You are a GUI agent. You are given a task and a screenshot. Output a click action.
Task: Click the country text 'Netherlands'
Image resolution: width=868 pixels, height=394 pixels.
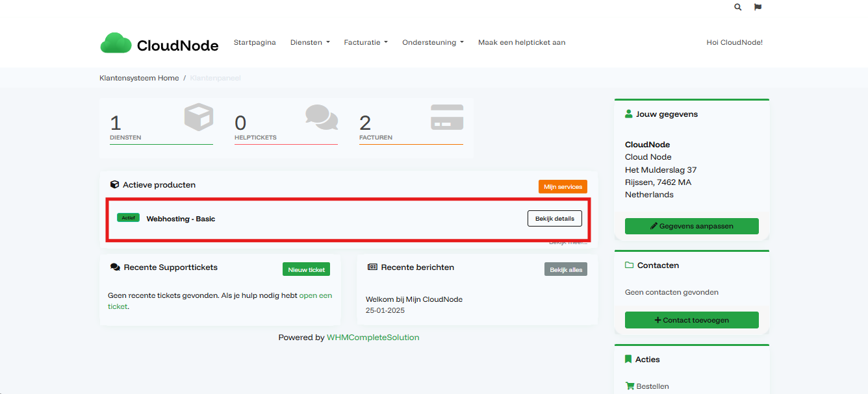click(x=649, y=194)
